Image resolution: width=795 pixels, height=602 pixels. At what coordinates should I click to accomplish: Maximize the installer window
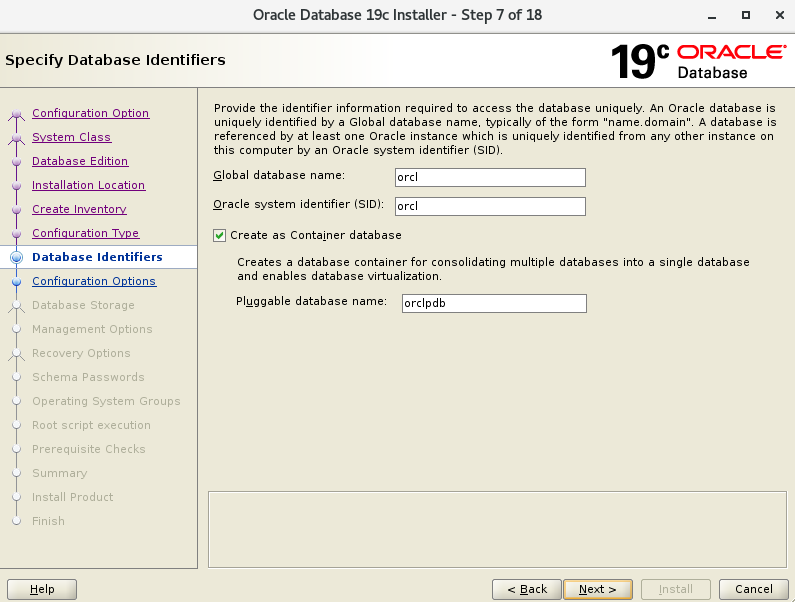746,15
